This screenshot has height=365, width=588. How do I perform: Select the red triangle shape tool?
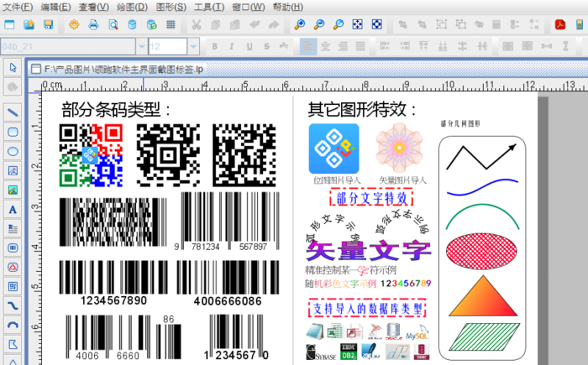click(x=12, y=267)
